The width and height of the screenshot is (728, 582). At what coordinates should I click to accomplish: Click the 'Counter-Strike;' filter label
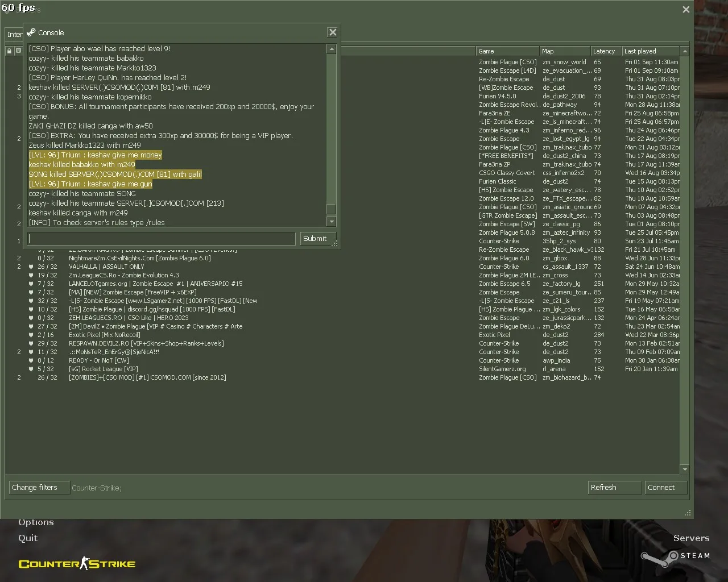tap(97, 488)
